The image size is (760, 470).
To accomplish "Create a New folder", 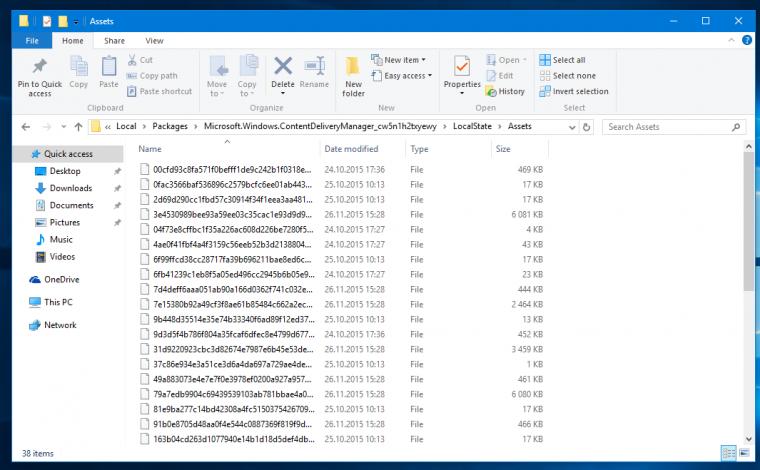I will [353, 76].
